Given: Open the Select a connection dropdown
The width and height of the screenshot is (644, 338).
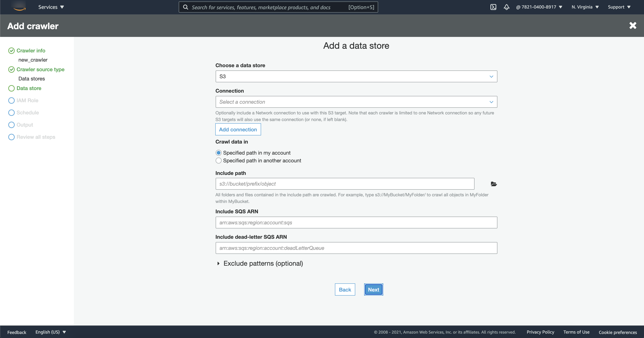Looking at the screenshot, I should click(x=356, y=102).
